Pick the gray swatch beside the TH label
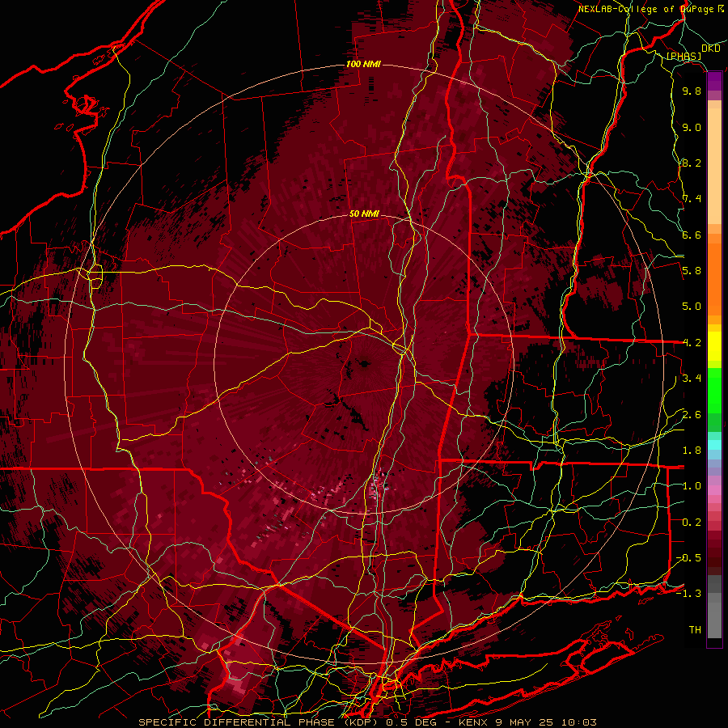Image resolution: width=728 pixels, height=728 pixels. [714, 620]
